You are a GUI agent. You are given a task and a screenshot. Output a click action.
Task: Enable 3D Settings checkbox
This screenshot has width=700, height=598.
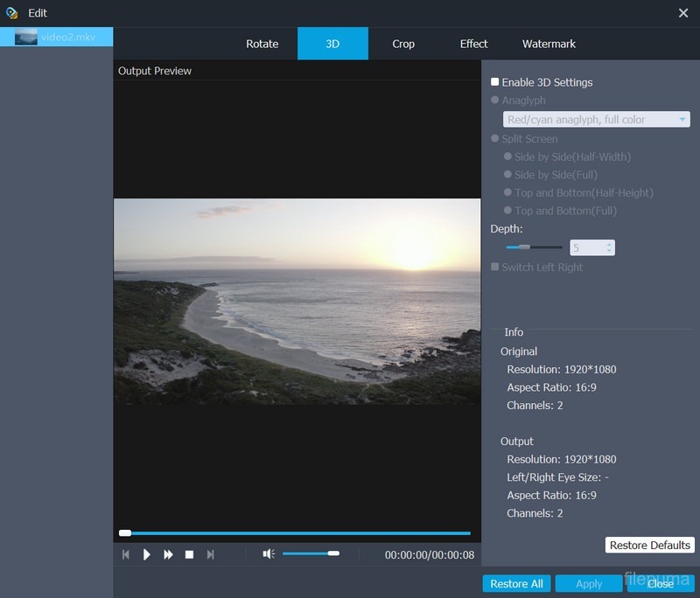(495, 82)
